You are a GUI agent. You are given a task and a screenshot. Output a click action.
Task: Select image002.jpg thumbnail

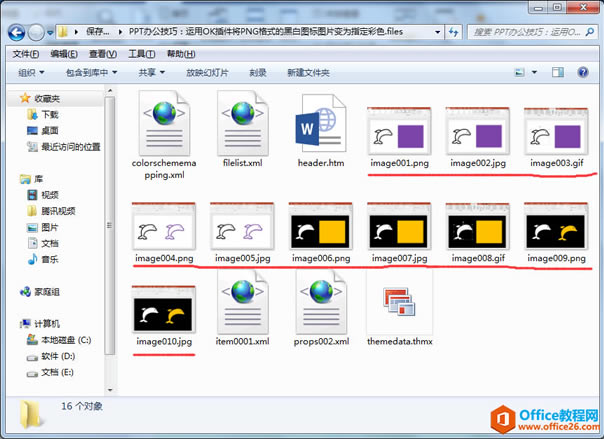(478, 131)
